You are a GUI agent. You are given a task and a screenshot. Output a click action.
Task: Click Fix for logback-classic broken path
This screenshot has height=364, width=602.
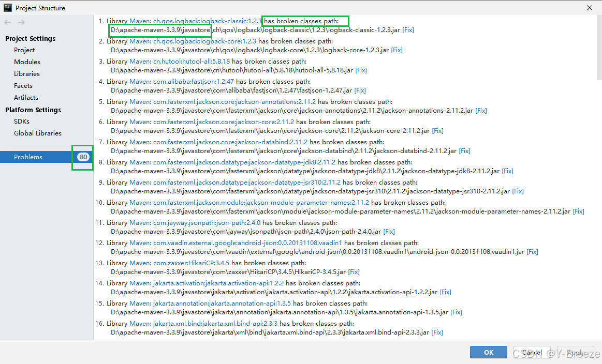408,29
